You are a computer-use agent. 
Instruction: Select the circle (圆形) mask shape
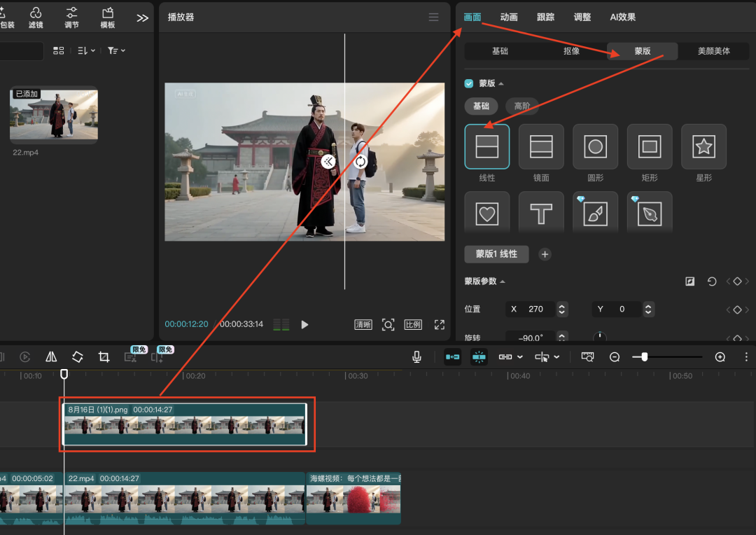click(595, 146)
